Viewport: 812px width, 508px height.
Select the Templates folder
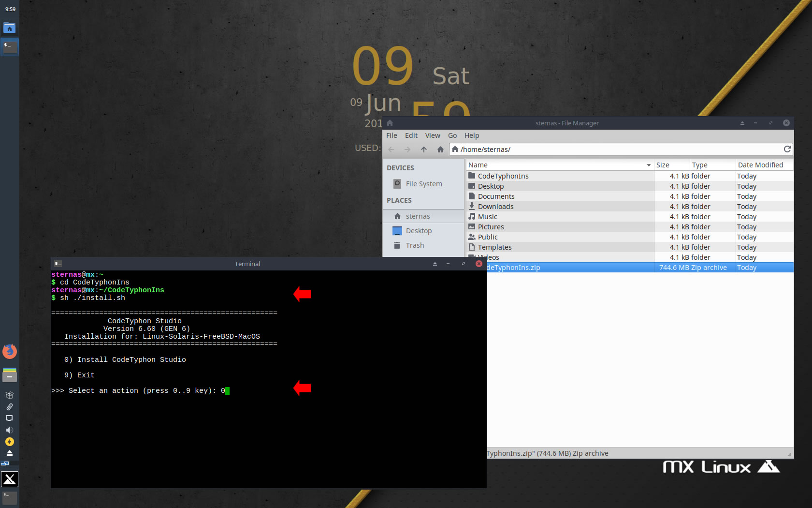630,247
